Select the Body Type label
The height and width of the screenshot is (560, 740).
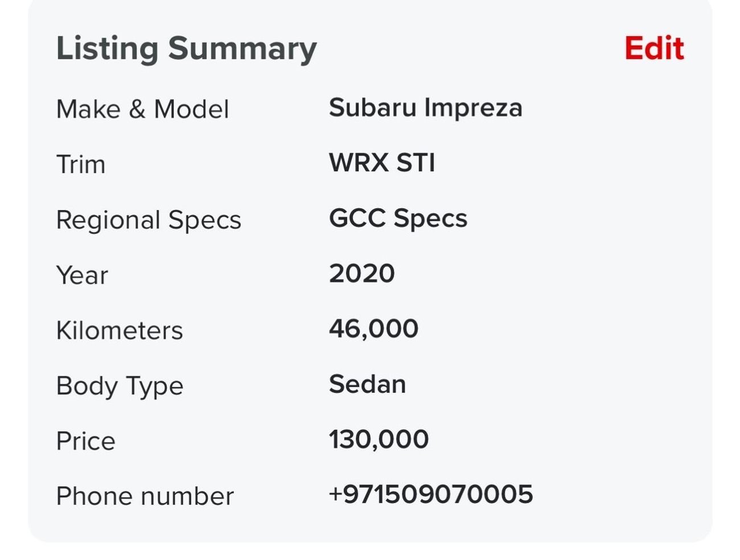click(x=120, y=386)
